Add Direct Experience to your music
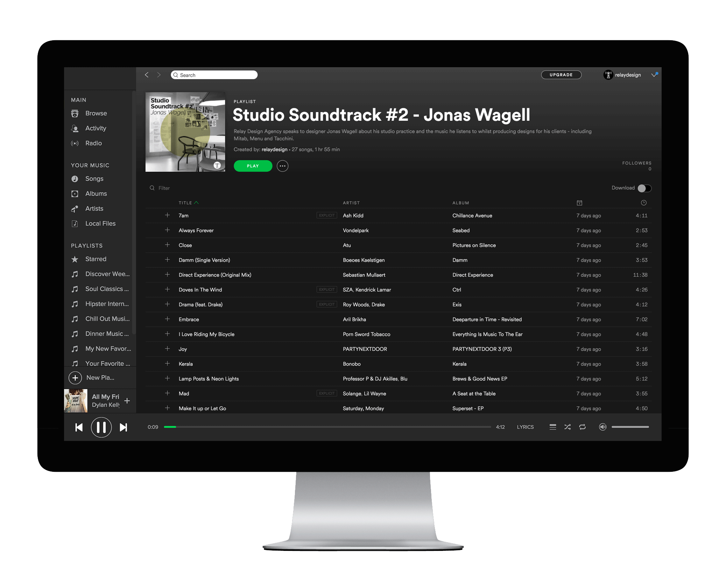The image size is (726, 588). (x=167, y=275)
